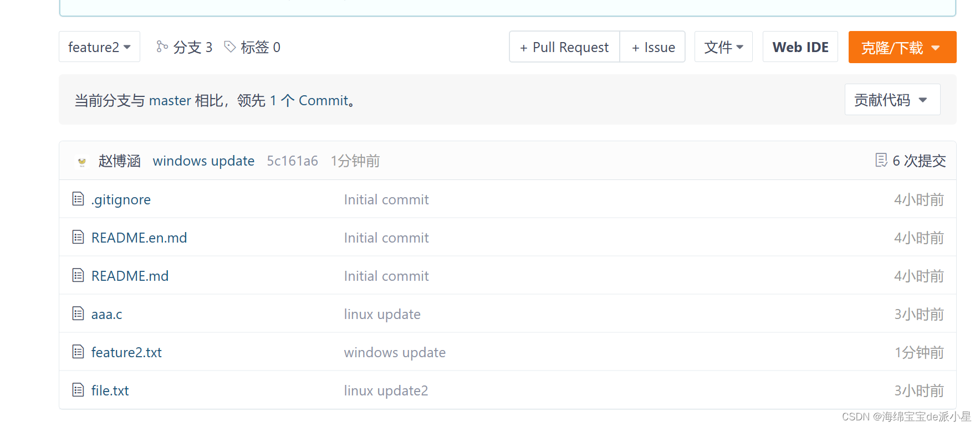Launch Web IDE
980x427 pixels.
(800, 47)
